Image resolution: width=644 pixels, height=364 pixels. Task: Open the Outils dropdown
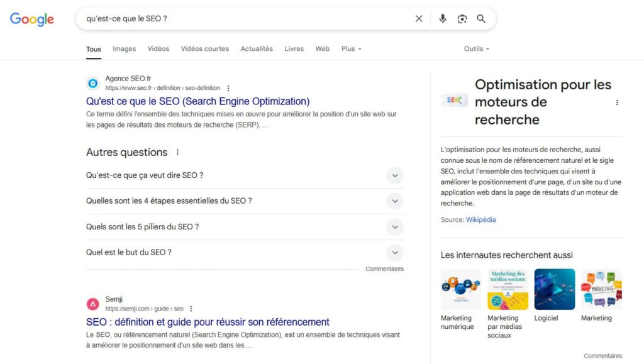click(477, 49)
